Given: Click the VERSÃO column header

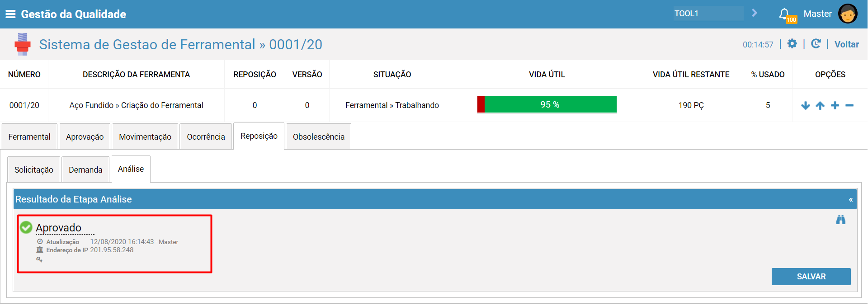Looking at the screenshot, I should point(307,75).
